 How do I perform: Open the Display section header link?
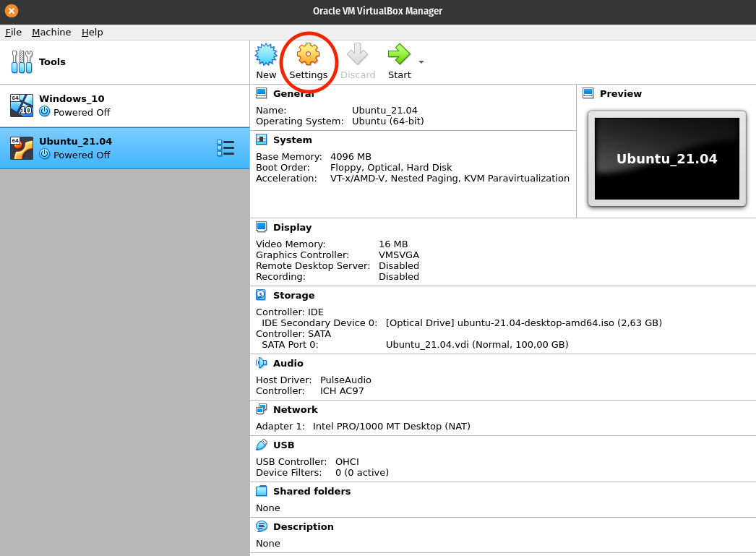pos(292,227)
